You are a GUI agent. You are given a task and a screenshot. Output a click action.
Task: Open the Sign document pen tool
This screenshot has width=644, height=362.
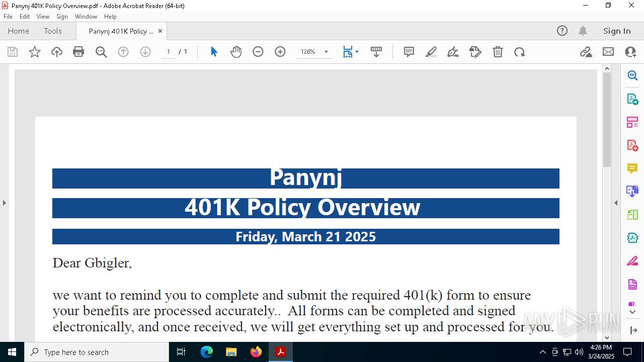tap(453, 52)
